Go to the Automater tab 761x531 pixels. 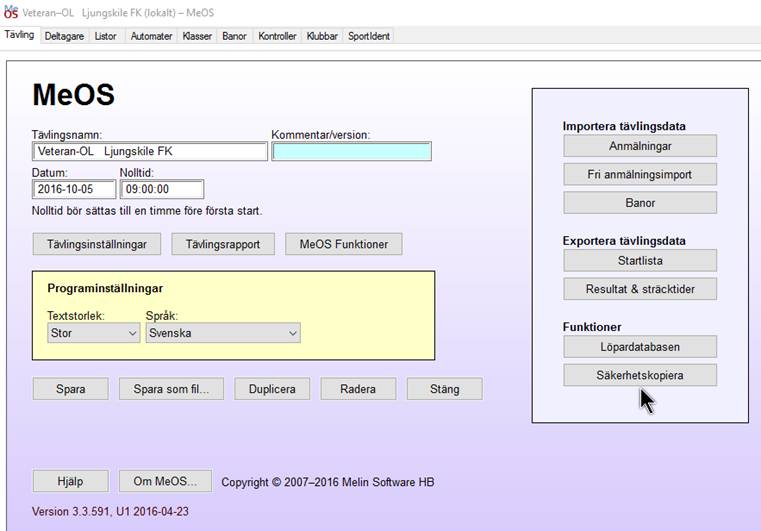(x=151, y=36)
